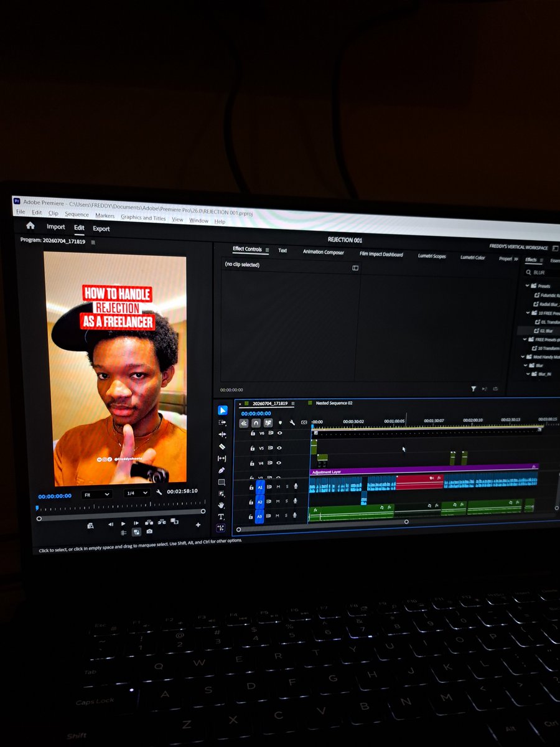Viewport: 560px width, 747px height.
Task: Step forward one frame
Action: 136,524
